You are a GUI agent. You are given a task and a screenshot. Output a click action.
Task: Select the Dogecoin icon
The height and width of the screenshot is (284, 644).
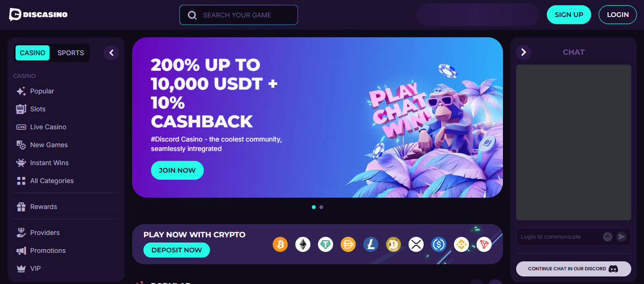(x=393, y=244)
